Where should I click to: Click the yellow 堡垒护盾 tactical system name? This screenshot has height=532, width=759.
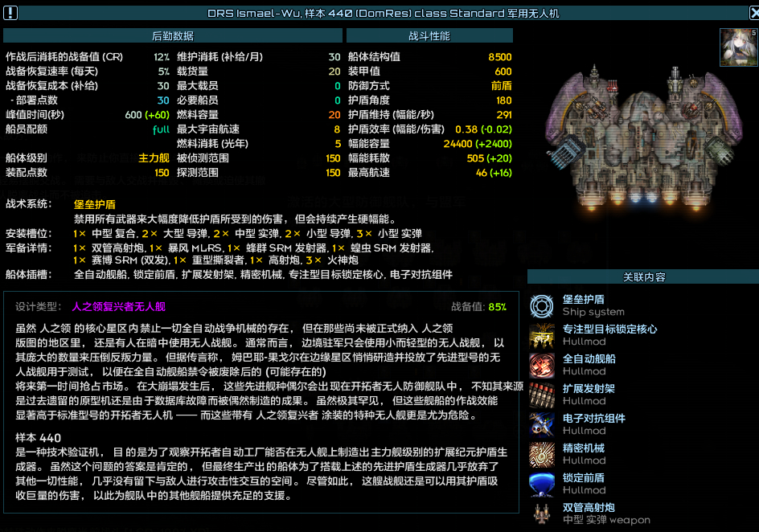[95, 205]
